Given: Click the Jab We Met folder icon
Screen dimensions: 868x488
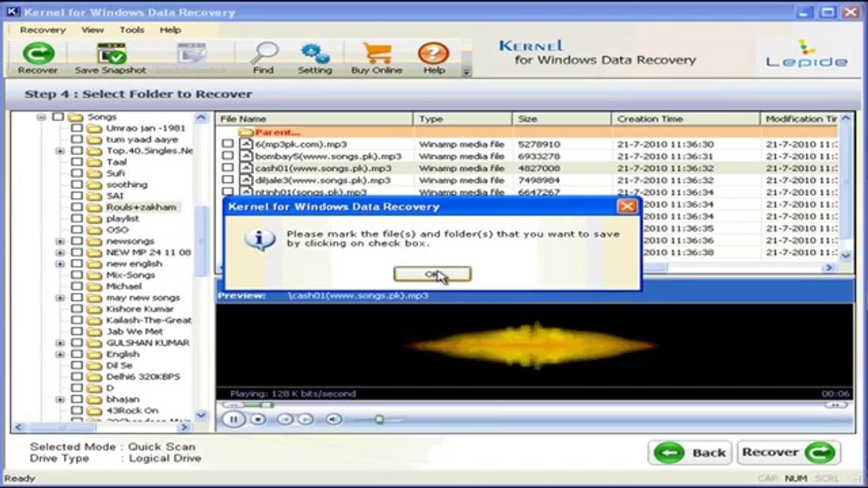Looking at the screenshot, I should [94, 331].
